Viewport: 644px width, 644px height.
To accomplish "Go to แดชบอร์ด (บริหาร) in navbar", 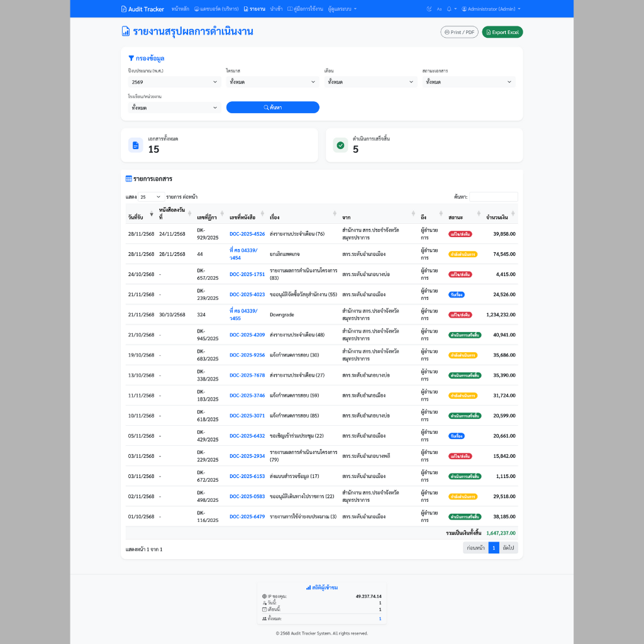I will click(x=216, y=9).
